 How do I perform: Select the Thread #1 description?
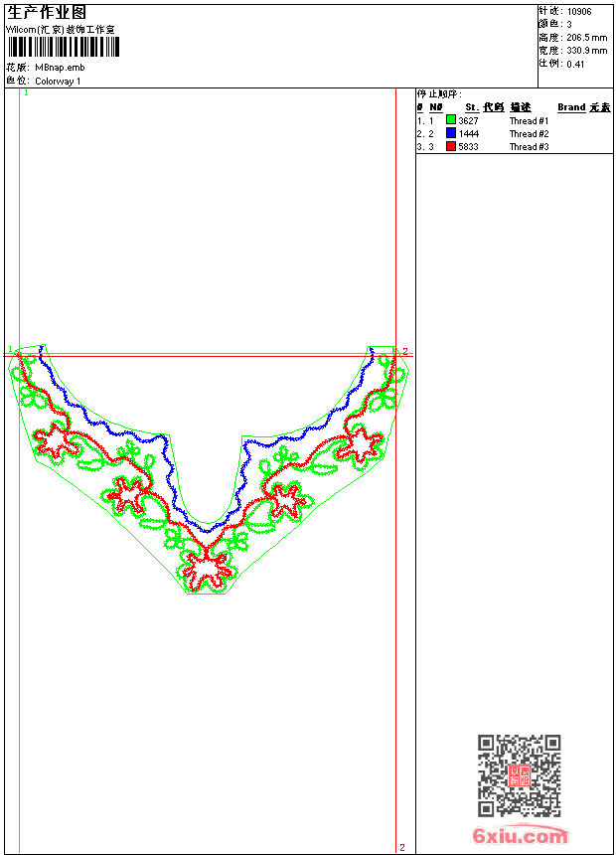point(529,121)
